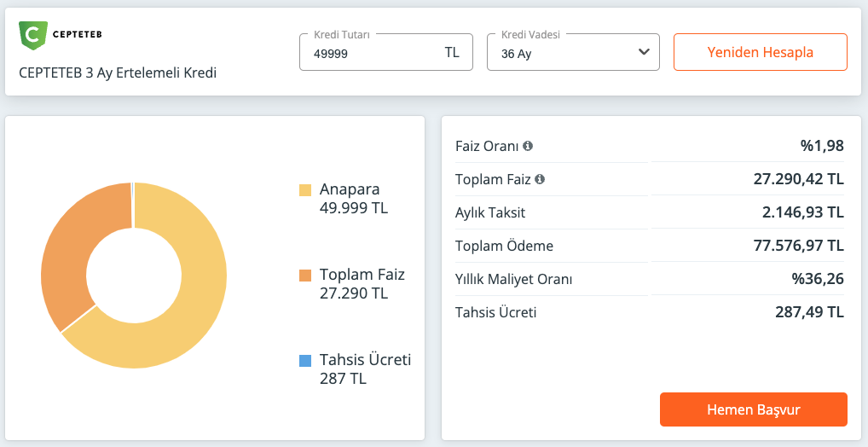
Task: Click the 27.290,42 TL value
Action: pyautogui.click(x=798, y=179)
